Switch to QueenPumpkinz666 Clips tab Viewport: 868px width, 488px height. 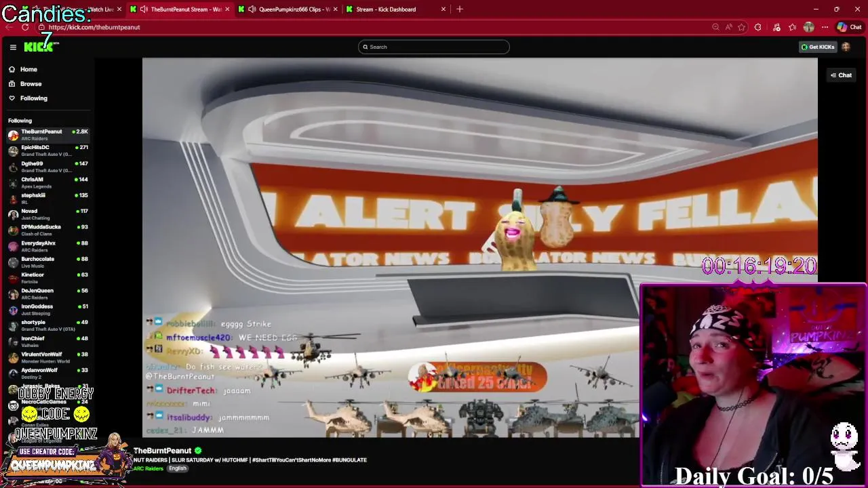tap(288, 9)
